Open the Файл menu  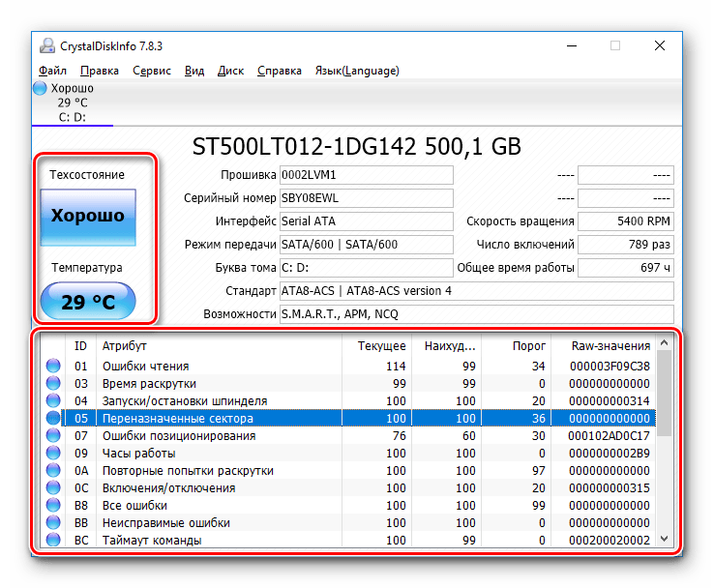52,71
